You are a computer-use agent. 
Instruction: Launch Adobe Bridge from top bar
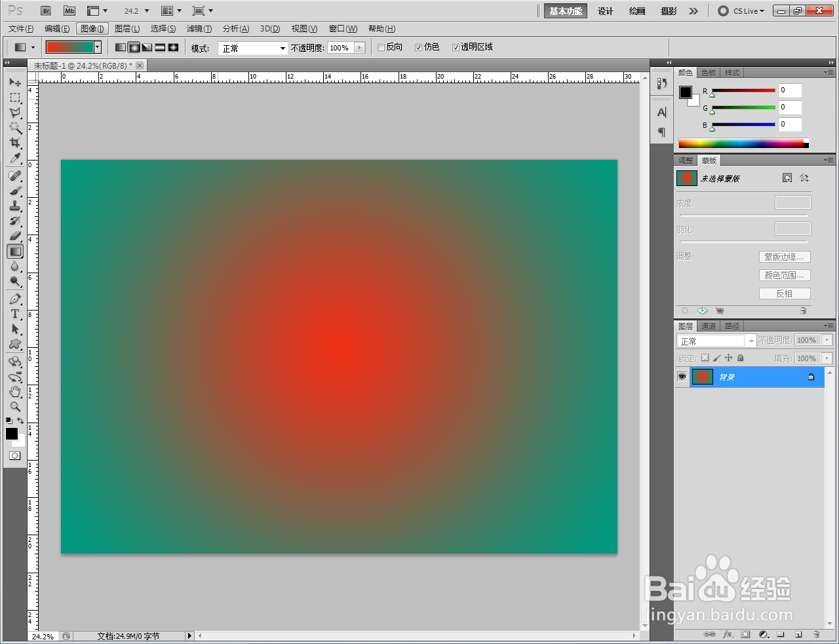[x=46, y=11]
